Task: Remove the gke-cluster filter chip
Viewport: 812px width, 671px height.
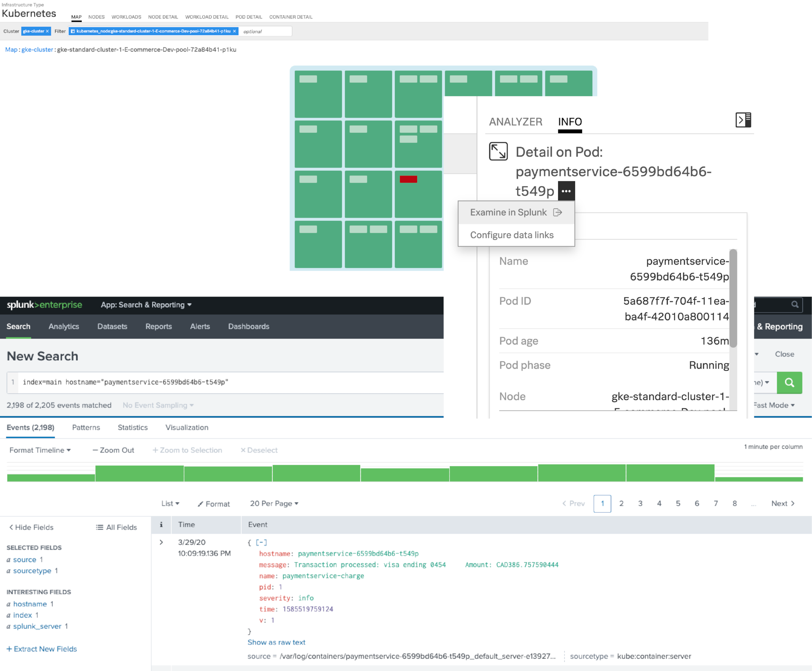Action: pos(47,31)
